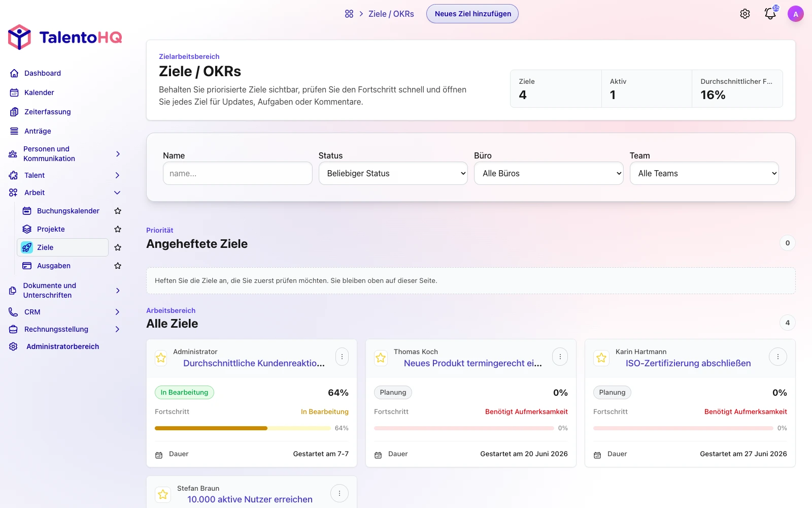Click the 64% progress bar
The height and width of the screenshot is (508, 812).
(243, 428)
